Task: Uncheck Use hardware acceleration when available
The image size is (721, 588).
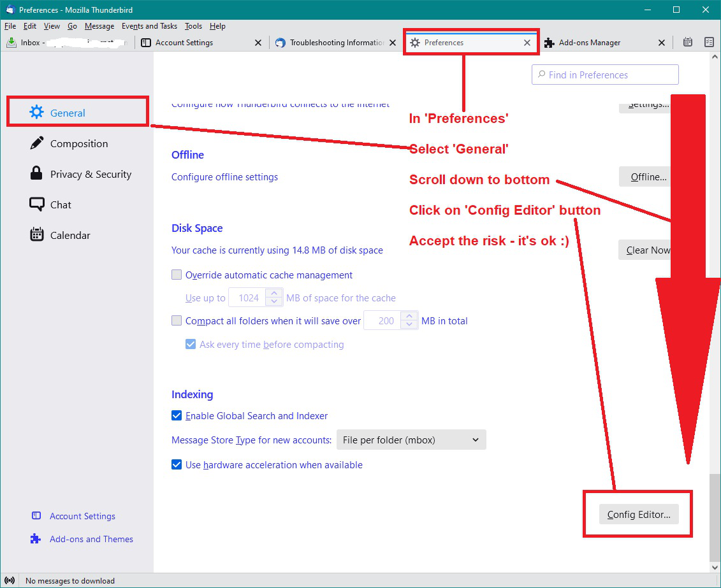Action: [x=177, y=465]
